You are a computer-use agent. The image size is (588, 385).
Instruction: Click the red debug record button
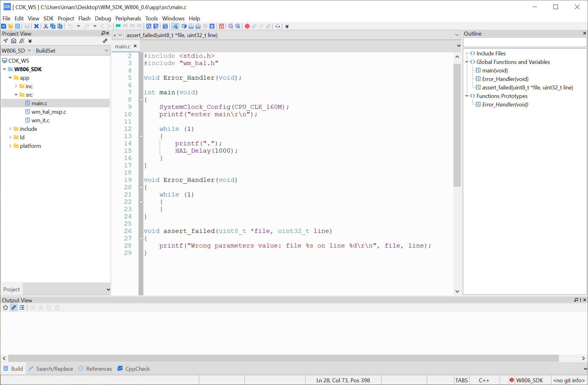click(247, 26)
